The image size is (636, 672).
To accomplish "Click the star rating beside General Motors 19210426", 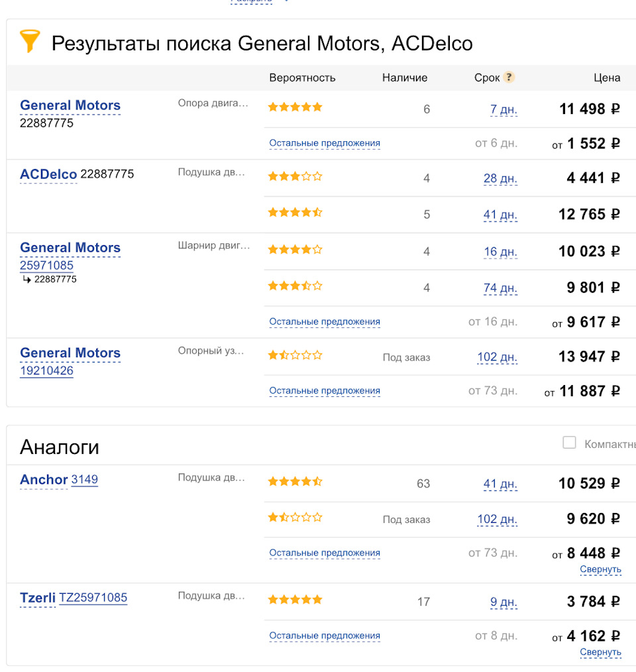I will point(295,355).
